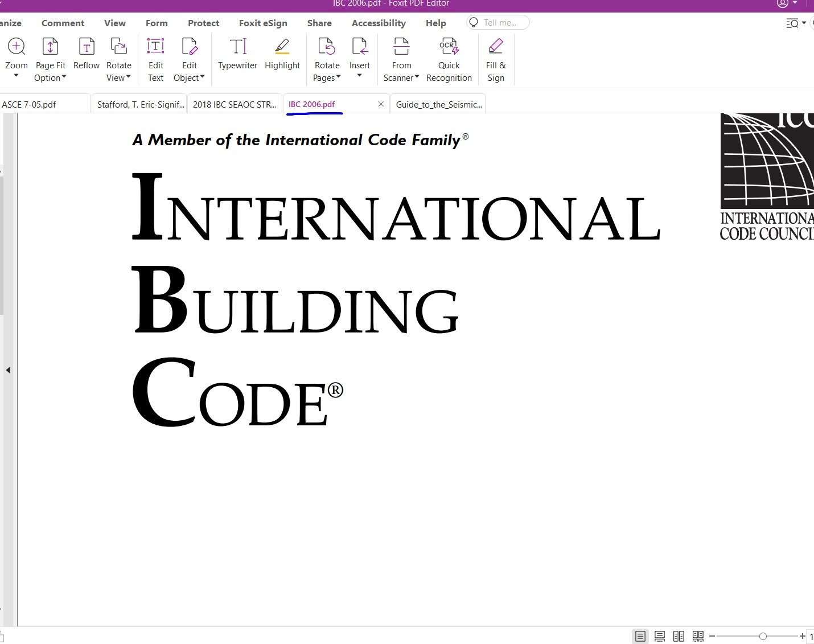
Task: Open the Accessibility ribbon tab
Action: 379,23
